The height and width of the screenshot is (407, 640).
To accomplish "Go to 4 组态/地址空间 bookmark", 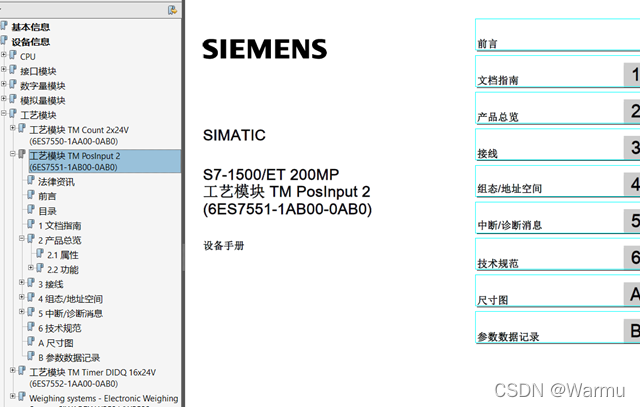I will [x=70, y=299].
